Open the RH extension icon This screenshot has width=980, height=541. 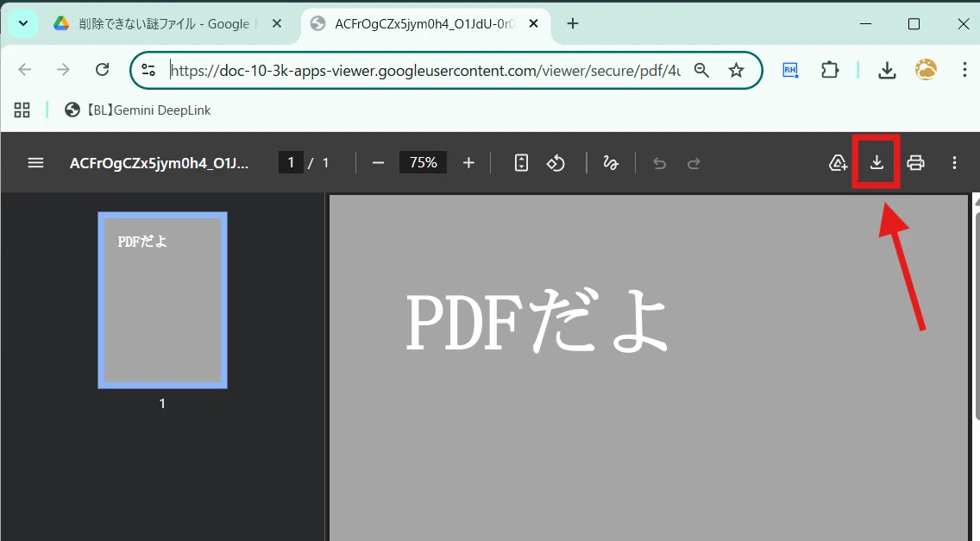pos(790,70)
